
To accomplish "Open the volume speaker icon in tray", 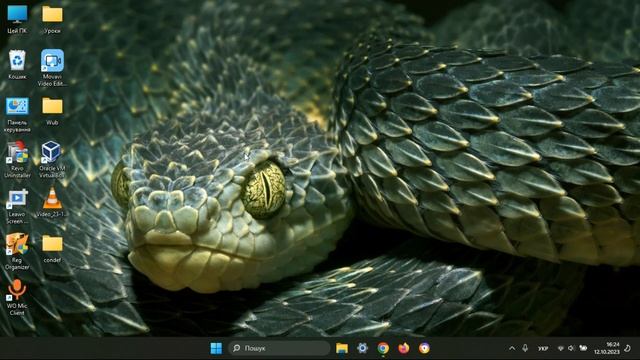I will (571, 348).
